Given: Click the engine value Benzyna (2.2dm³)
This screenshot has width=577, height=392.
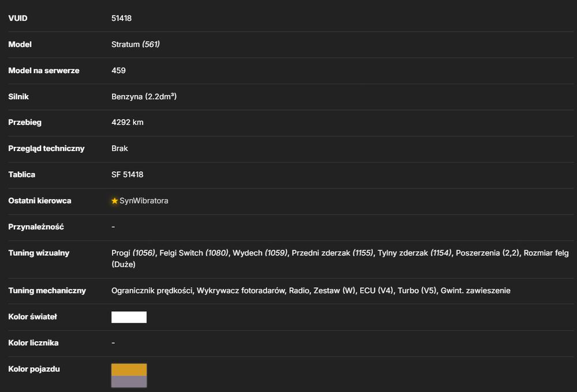Looking at the screenshot, I should [144, 97].
